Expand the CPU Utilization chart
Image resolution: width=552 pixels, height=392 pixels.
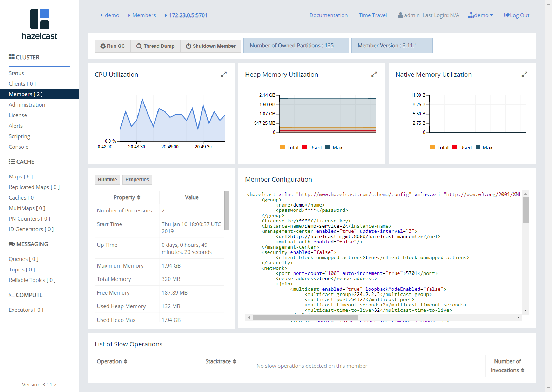[x=224, y=74]
